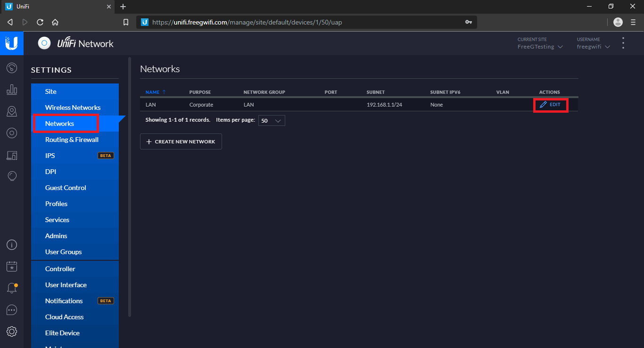The height and width of the screenshot is (348, 644).
Task: Click Corporate purpose cell
Action: (x=201, y=105)
